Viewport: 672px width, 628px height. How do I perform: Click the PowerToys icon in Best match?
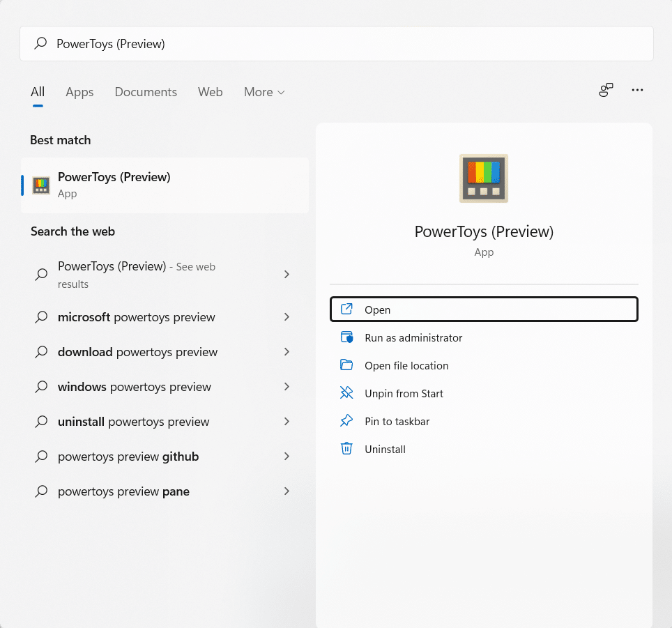coord(41,185)
